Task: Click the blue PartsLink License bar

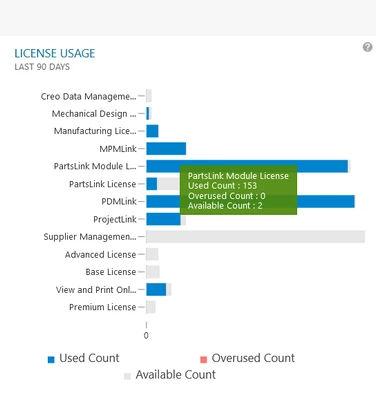Action: coord(152,184)
